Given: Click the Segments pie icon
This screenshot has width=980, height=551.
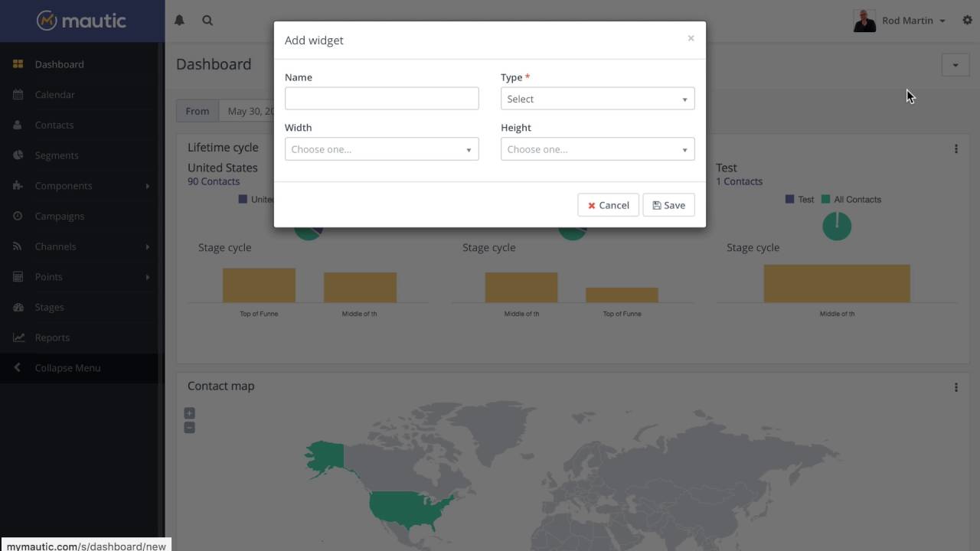Looking at the screenshot, I should (18, 155).
